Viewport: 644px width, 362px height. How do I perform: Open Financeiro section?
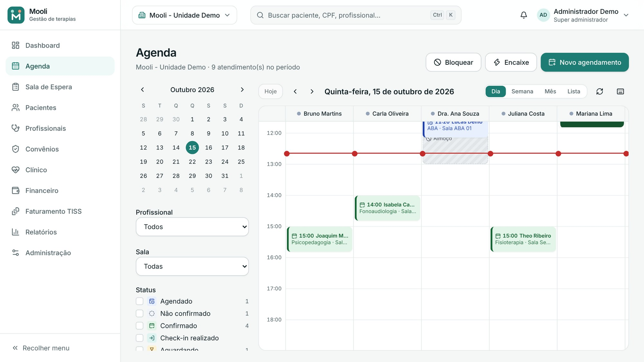60,191
